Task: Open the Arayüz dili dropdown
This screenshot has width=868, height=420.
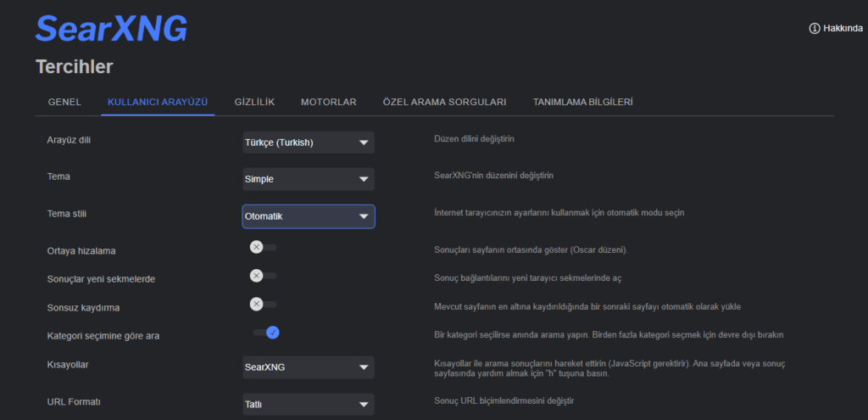Action: [308, 143]
